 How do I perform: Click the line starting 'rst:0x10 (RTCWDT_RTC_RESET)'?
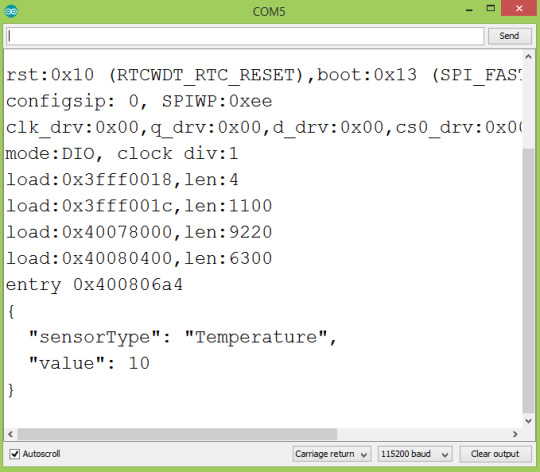pos(264,75)
